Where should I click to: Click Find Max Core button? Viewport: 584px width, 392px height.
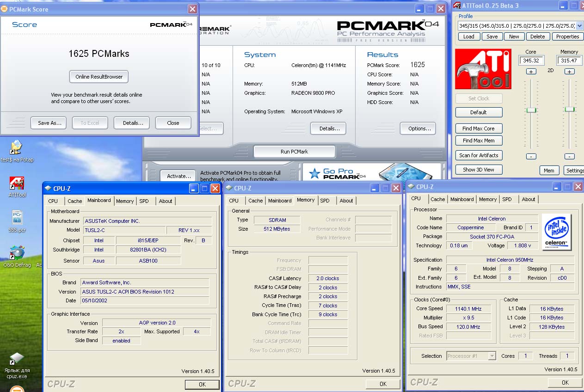tap(479, 129)
